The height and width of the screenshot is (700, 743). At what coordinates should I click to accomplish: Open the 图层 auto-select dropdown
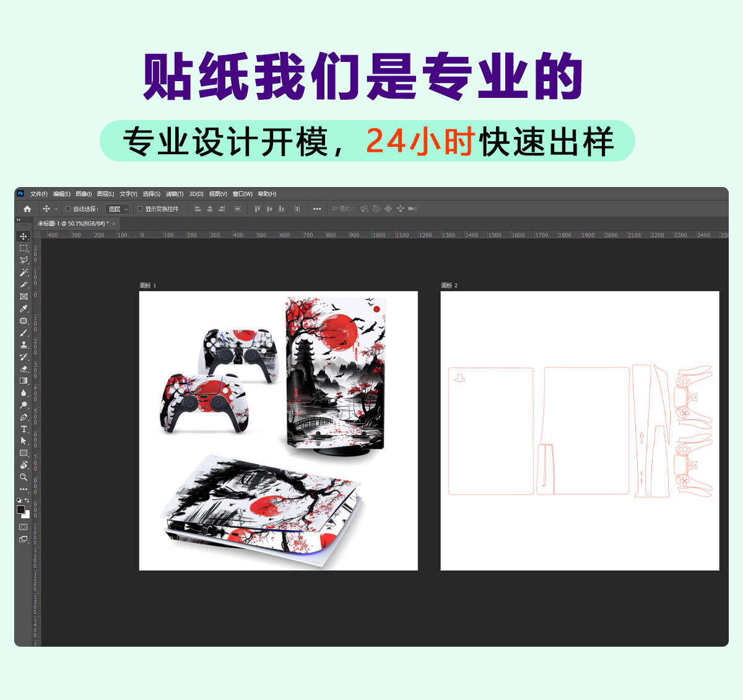pyautogui.click(x=116, y=209)
